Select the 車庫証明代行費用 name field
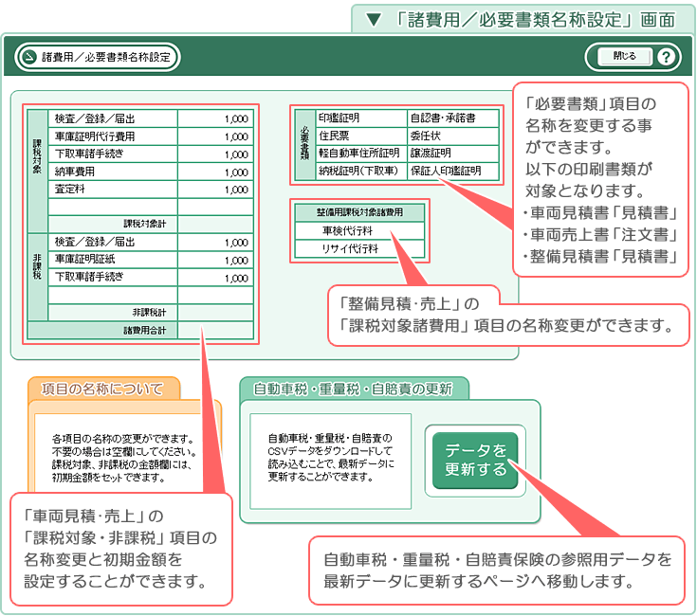This screenshot has width=697, height=616. (x=113, y=136)
